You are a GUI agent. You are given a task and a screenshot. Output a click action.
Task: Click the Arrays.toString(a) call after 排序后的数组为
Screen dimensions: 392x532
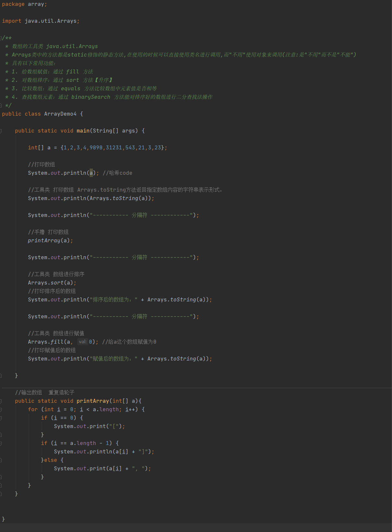pyautogui.click(x=178, y=299)
